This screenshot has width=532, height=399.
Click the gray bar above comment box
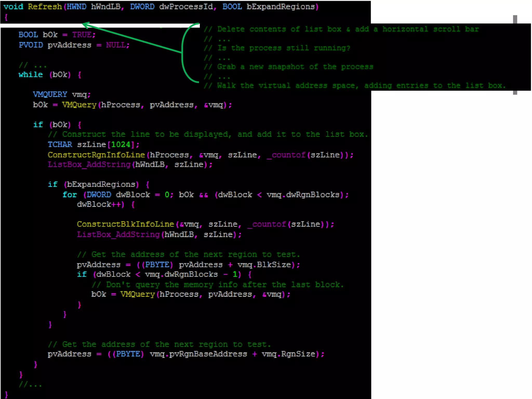coord(515,19)
